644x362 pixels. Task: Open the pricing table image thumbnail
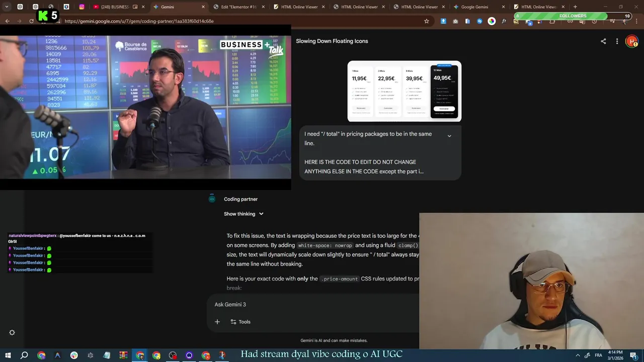(x=405, y=91)
